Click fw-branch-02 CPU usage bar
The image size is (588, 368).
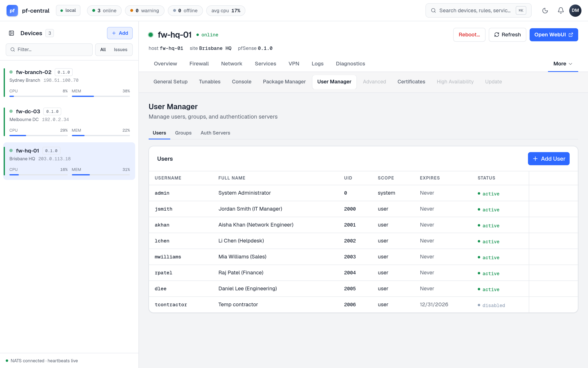tap(38, 96)
